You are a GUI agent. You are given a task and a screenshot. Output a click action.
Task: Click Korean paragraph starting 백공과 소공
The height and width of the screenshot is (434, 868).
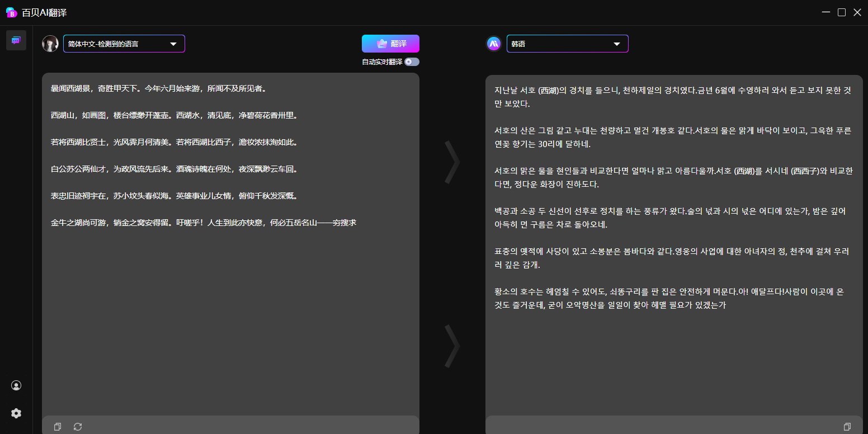point(670,218)
